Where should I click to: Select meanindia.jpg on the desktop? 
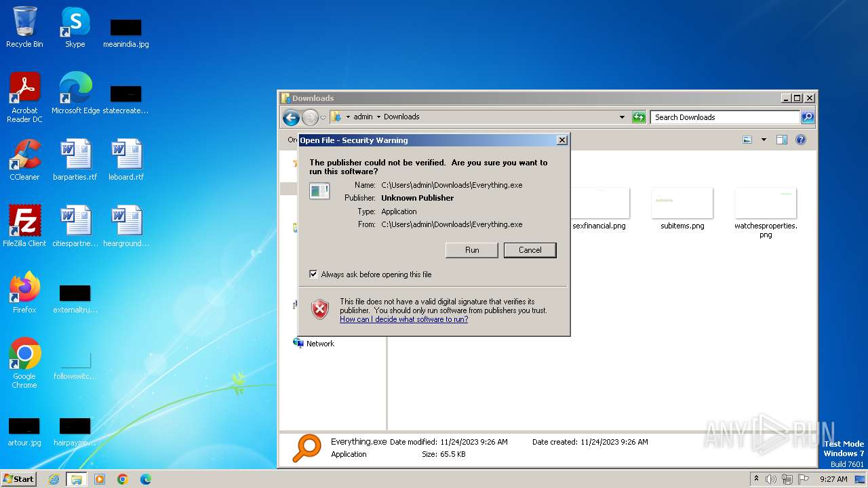125,33
